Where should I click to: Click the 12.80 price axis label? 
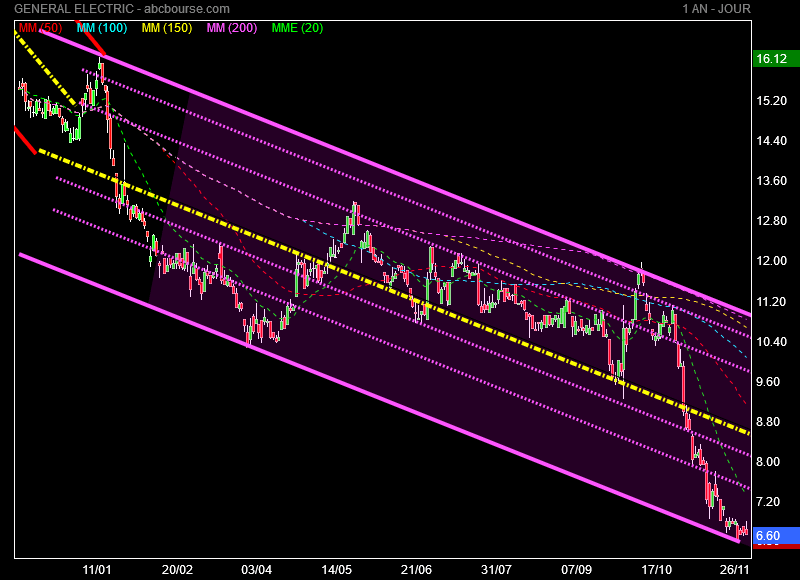point(771,221)
